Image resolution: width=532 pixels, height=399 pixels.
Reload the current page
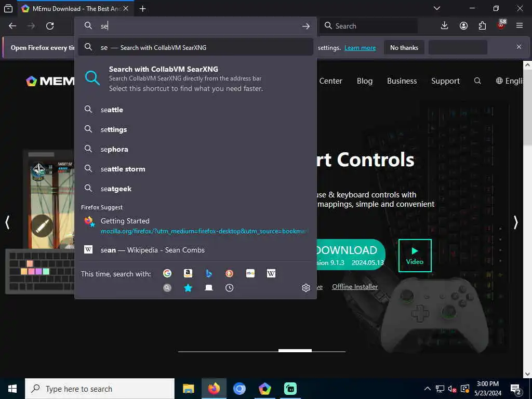[x=50, y=26]
